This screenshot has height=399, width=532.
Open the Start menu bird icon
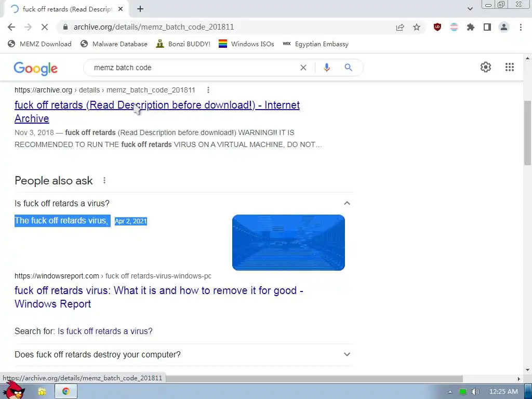[14, 391]
